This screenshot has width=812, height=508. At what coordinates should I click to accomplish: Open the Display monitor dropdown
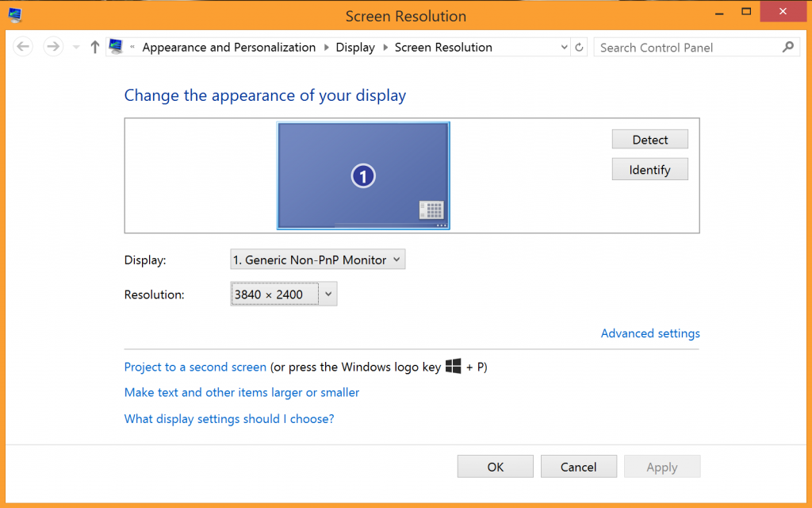[317, 260]
